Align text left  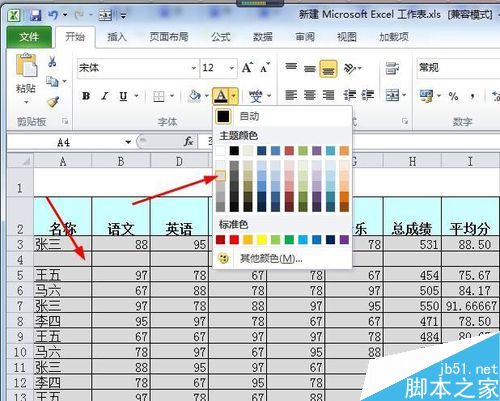(291, 96)
